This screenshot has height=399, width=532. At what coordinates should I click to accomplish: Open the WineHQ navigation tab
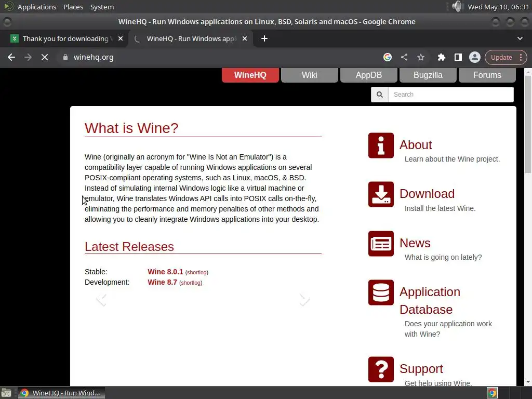click(250, 75)
